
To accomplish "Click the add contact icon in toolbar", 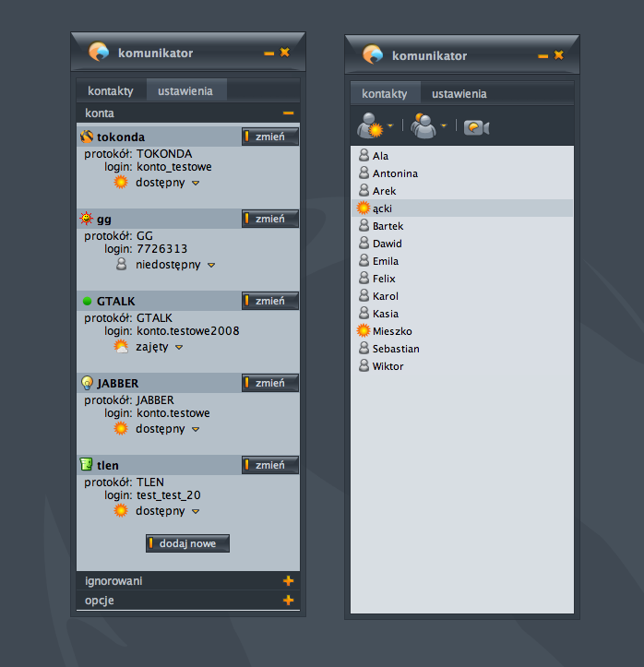I will pyautogui.click(x=370, y=125).
